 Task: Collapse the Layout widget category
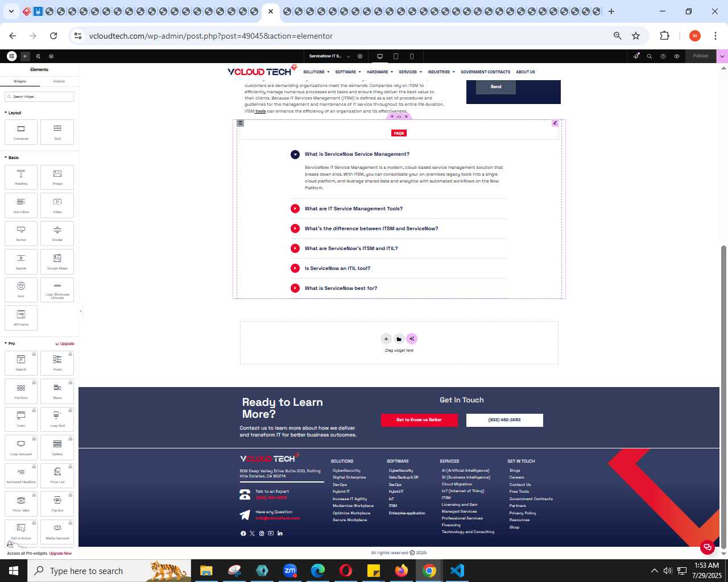coord(13,113)
